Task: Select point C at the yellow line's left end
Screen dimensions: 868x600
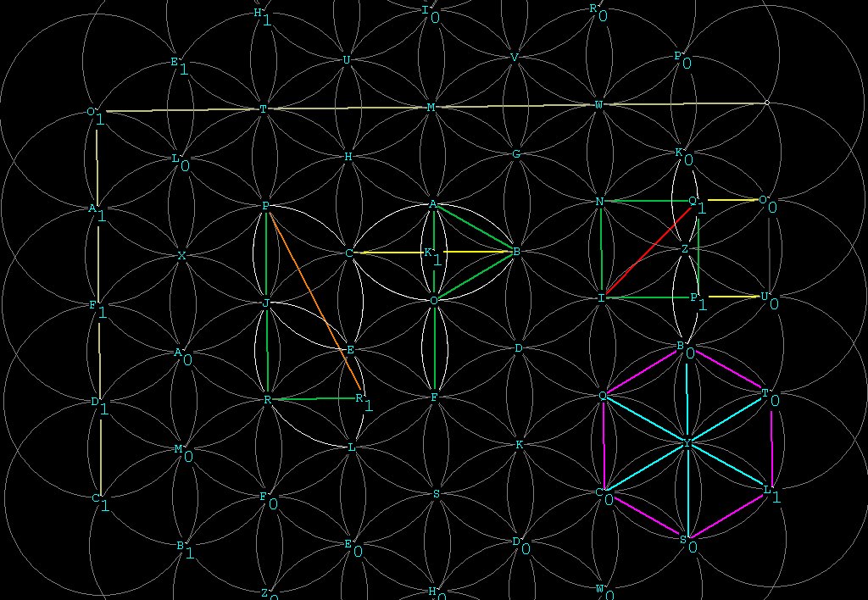Action: [349, 253]
